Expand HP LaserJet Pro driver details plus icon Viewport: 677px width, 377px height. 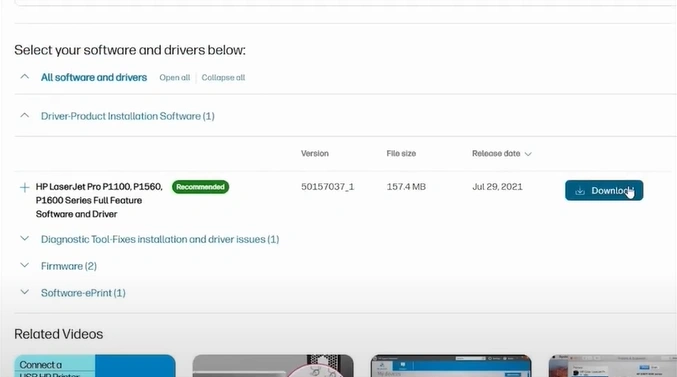pyautogui.click(x=25, y=187)
